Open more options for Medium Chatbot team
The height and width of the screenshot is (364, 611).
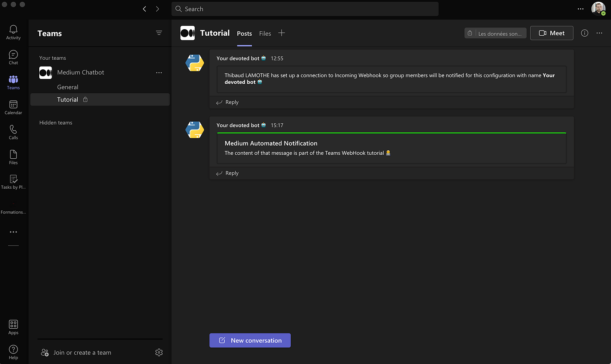pyautogui.click(x=159, y=72)
